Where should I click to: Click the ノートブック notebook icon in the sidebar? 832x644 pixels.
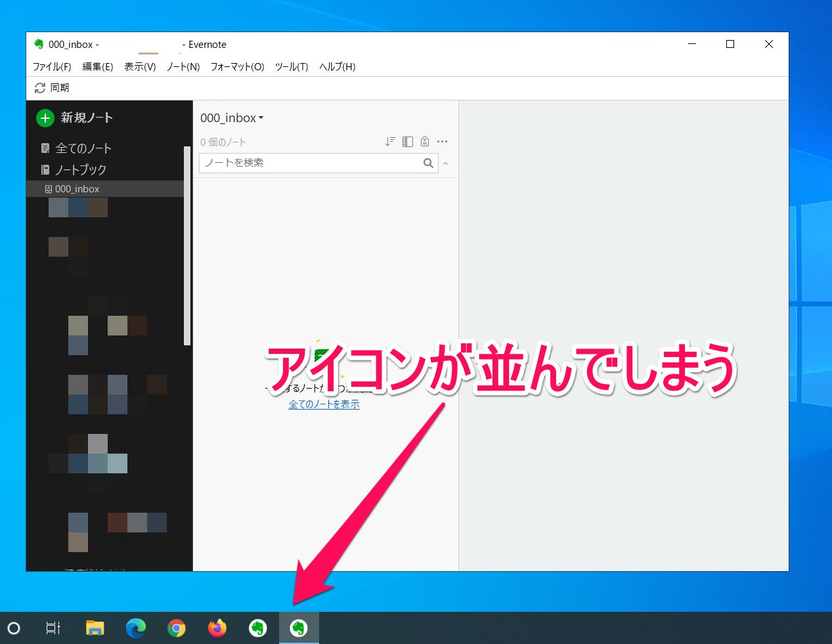(45, 169)
